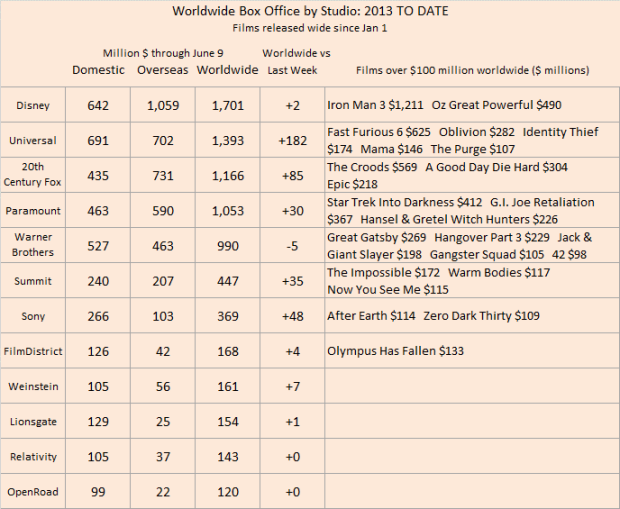Click Warner Brothers' worldwide total 990

pos(228,246)
